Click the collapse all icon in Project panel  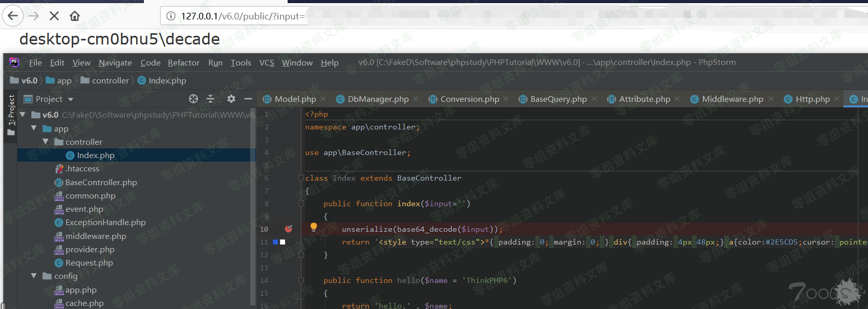[x=210, y=99]
